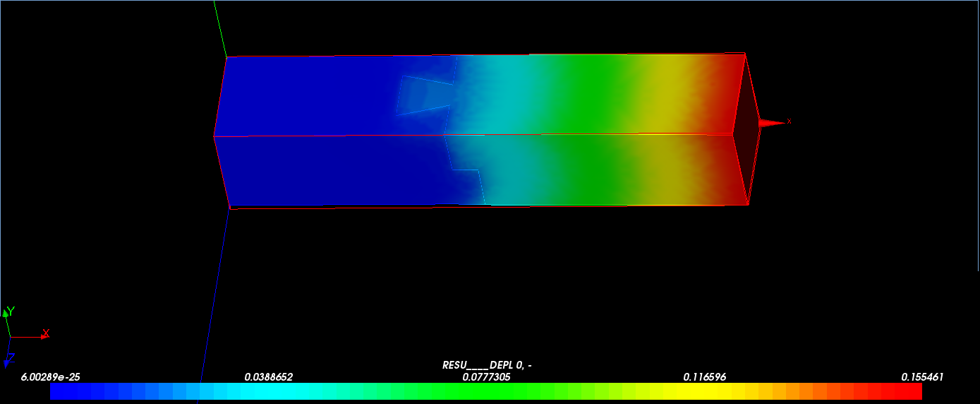980x404 pixels.
Task: Click the red X axis arrow at the beam tip
Action: pyautogui.click(x=772, y=123)
